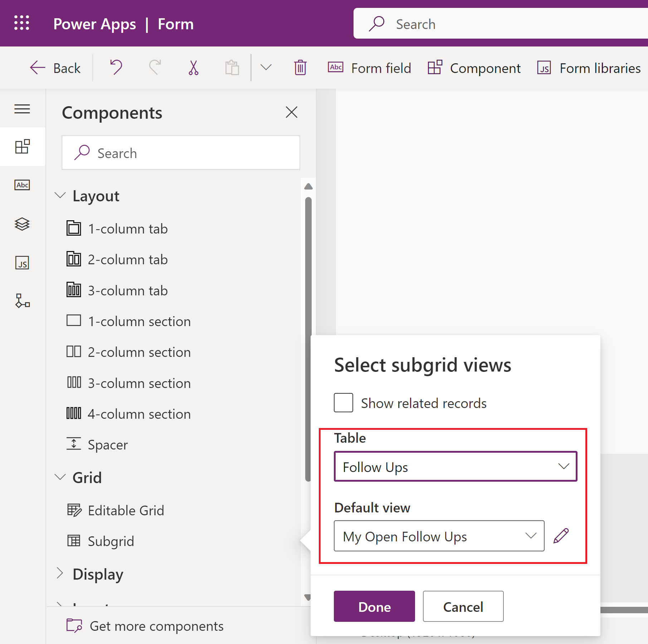Close the Components panel

coord(292,112)
